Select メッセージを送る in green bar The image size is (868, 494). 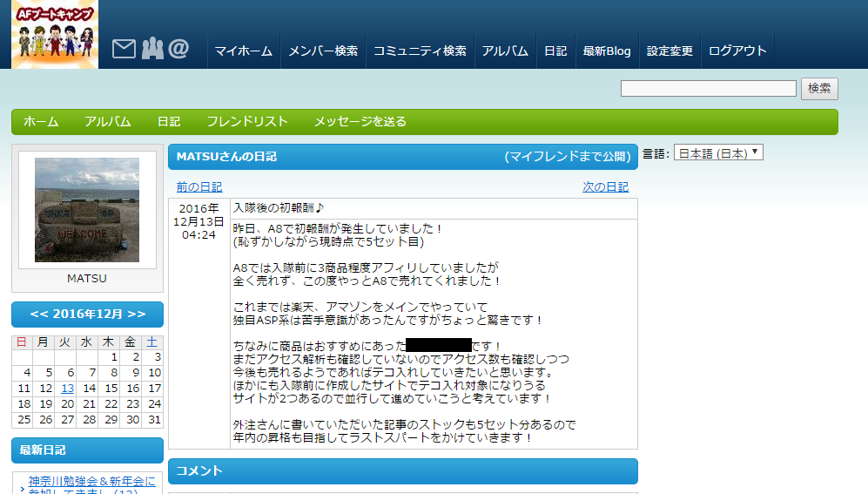click(360, 122)
